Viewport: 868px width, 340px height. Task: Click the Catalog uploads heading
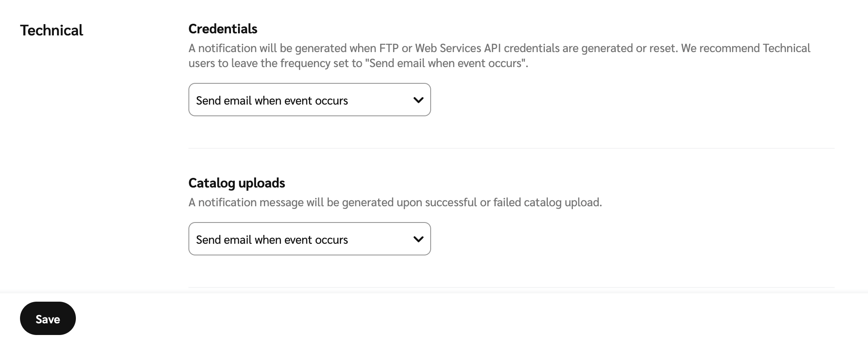pos(236,183)
